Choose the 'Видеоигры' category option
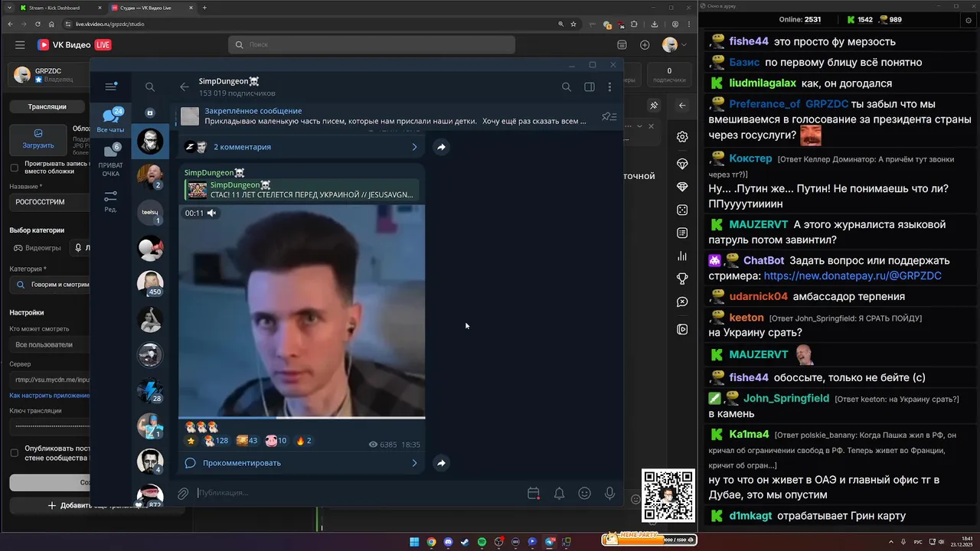 (38, 248)
